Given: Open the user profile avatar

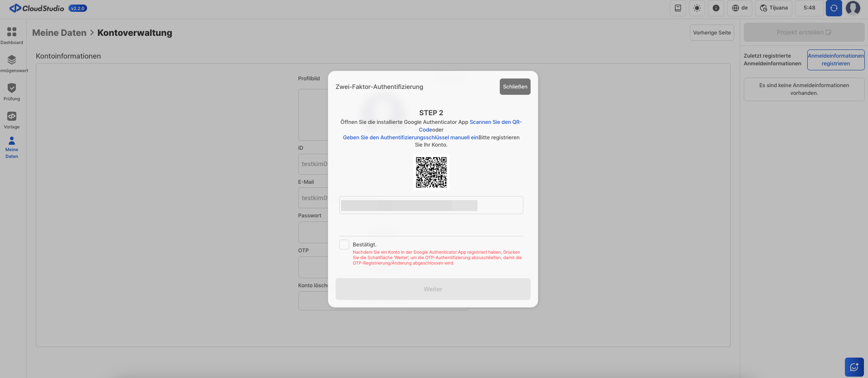Looking at the screenshot, I should (853, 8).
